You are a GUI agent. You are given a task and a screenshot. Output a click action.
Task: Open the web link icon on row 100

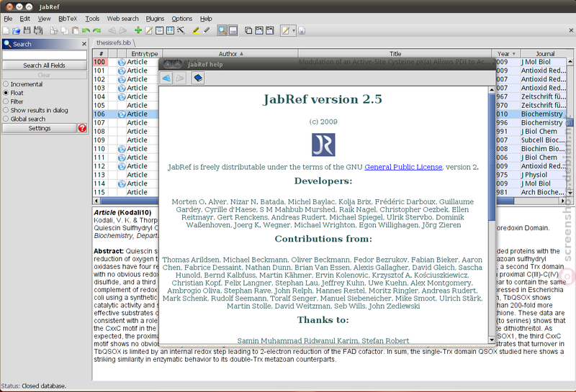pos(122,62)
